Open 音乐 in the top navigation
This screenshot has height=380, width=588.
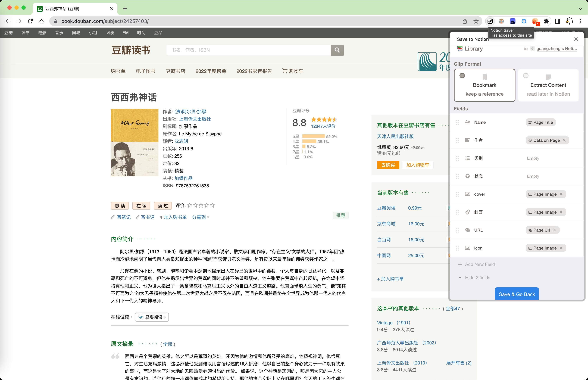coord(59,33)
